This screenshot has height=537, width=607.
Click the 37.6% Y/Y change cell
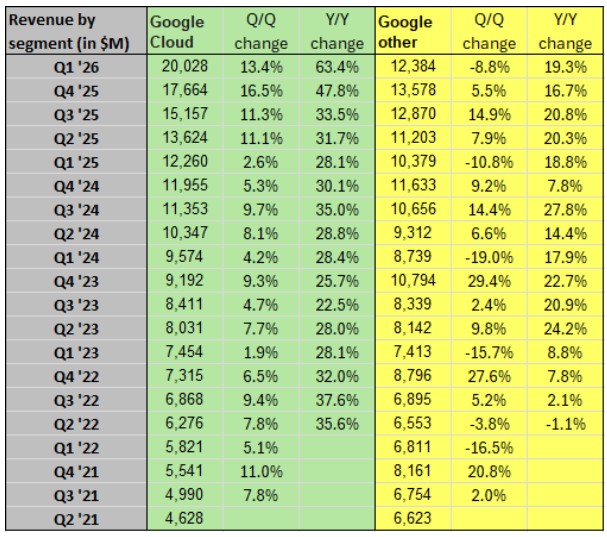[337, 399]
